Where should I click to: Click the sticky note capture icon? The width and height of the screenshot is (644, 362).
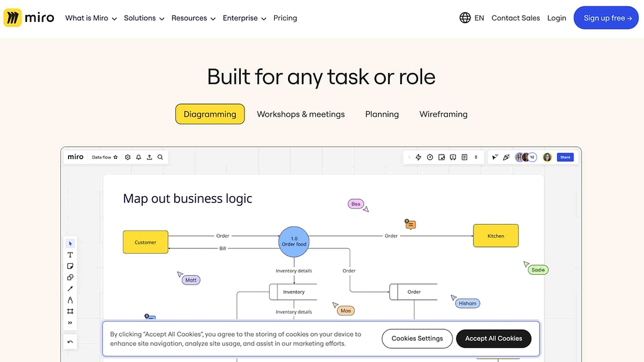(441, 157)
